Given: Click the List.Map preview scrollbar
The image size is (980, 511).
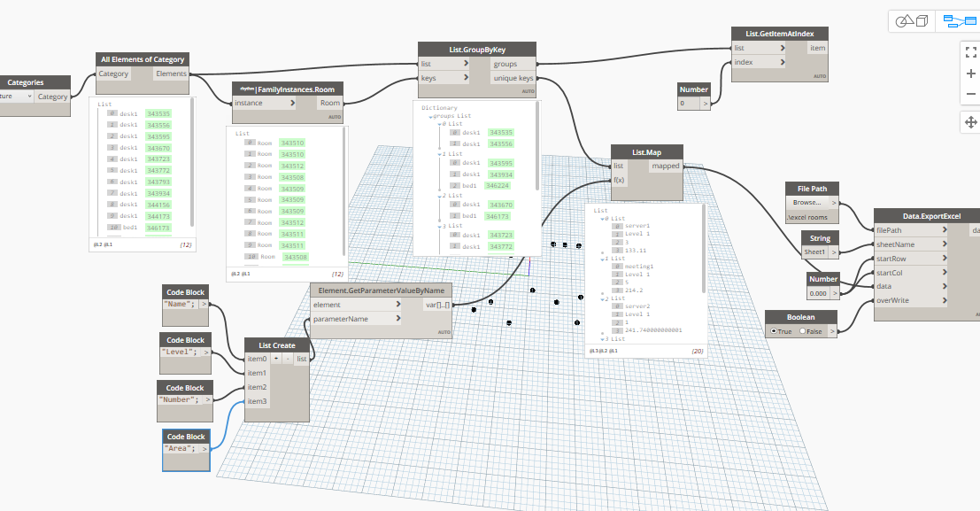Looking at the screenshot, I should [704, 249].
